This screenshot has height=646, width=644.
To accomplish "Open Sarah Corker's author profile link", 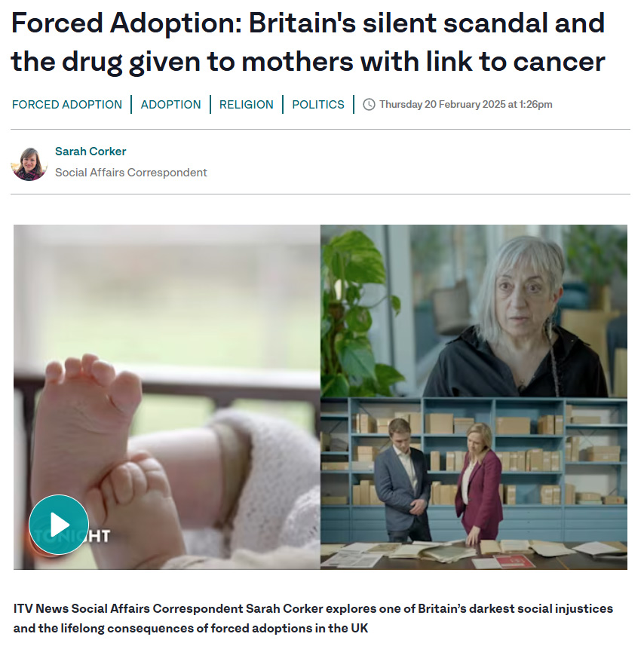I will pos(90,152).
